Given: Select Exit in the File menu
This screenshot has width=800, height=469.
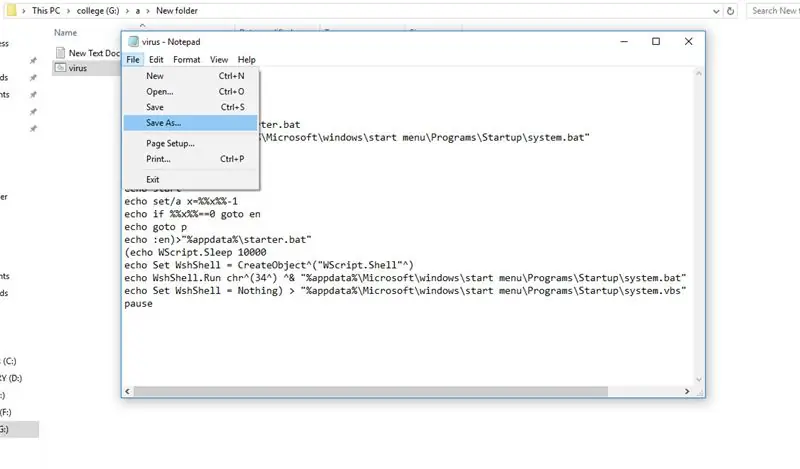Looking at the screenshot, I should (x=190, y=180).
